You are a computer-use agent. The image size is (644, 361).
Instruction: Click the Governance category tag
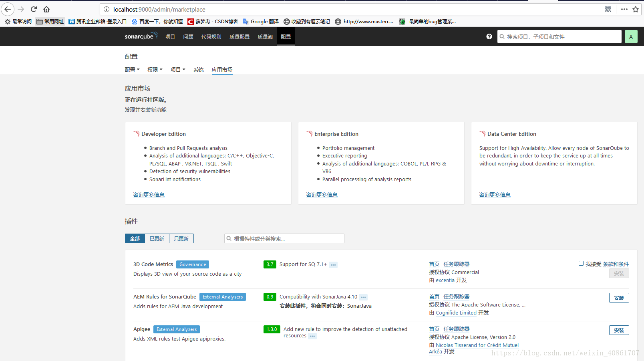193,264
